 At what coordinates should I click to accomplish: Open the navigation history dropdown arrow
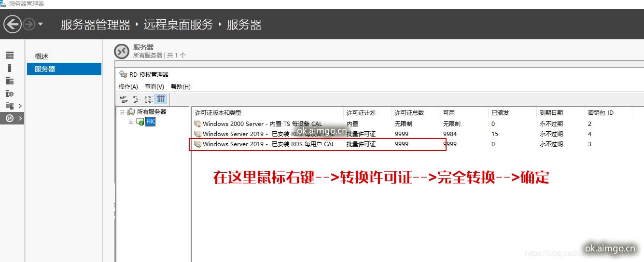(41, 24)
